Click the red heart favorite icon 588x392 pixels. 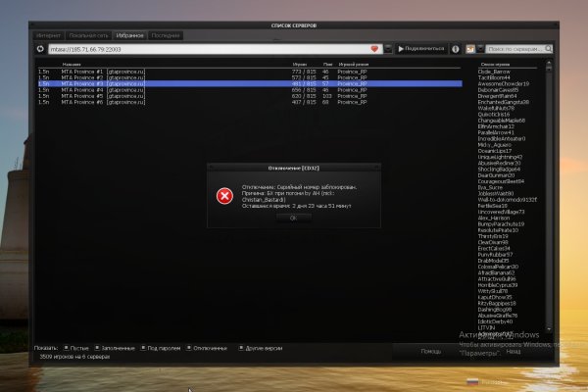coord(374,48)
